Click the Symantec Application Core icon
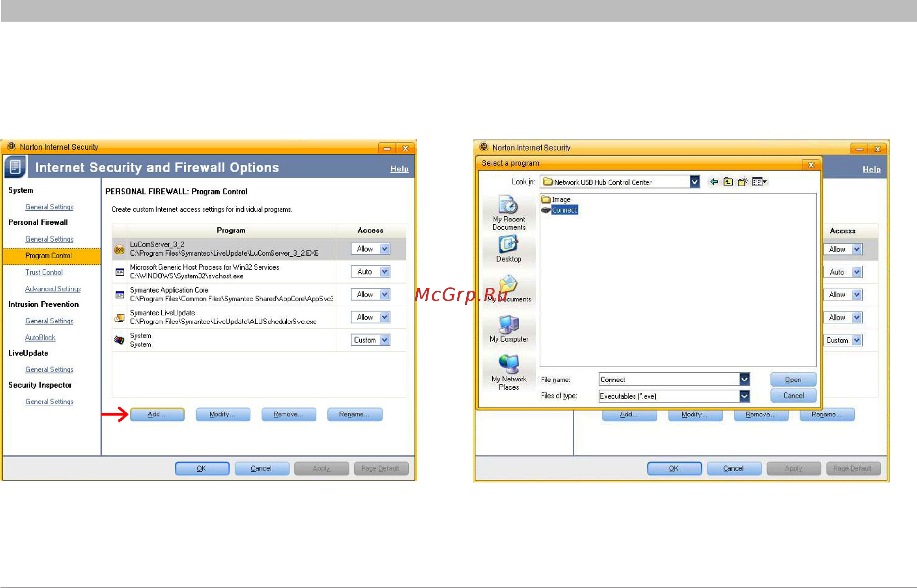Viewport: 917px width, 588px height. [120, 295]
